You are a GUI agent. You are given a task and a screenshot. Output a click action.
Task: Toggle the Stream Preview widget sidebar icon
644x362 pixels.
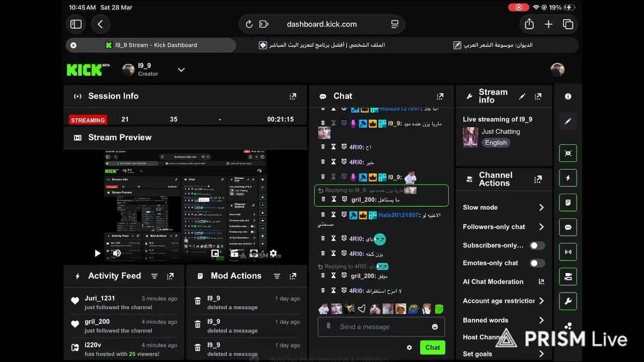pos(568,153)
